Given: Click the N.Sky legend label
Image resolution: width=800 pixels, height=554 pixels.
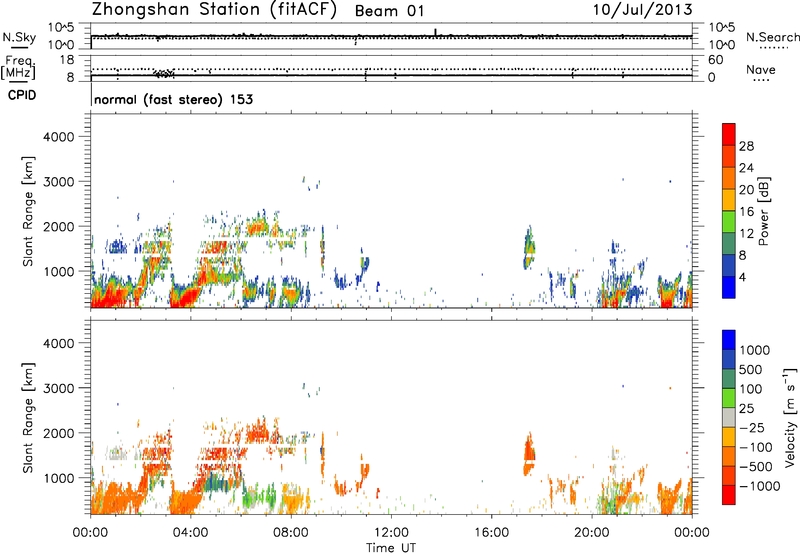Looking at the screenshot, I should tap(19, 37).
